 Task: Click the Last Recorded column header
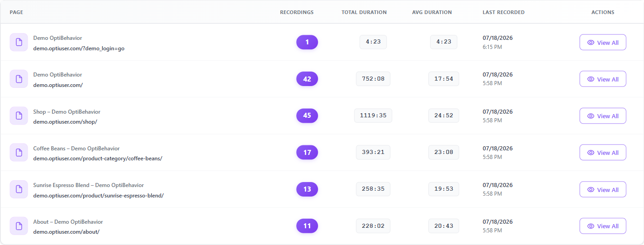coord(503,12)
